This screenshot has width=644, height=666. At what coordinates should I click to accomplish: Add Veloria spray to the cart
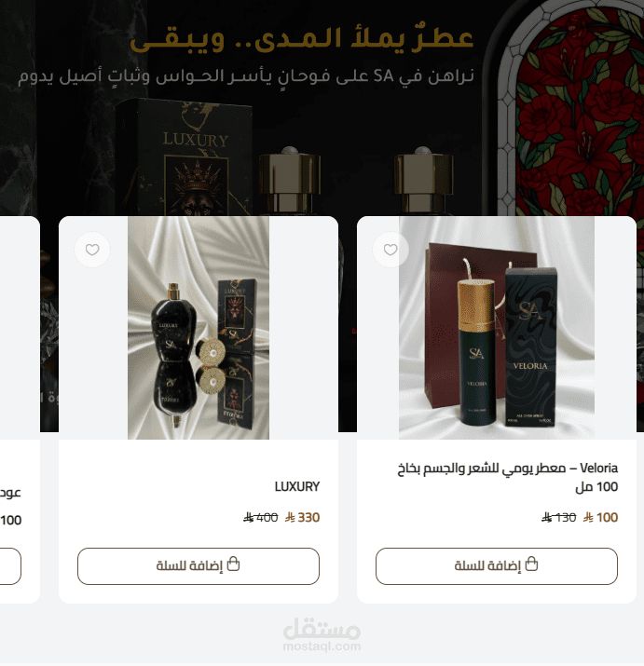tap(497, 566)
